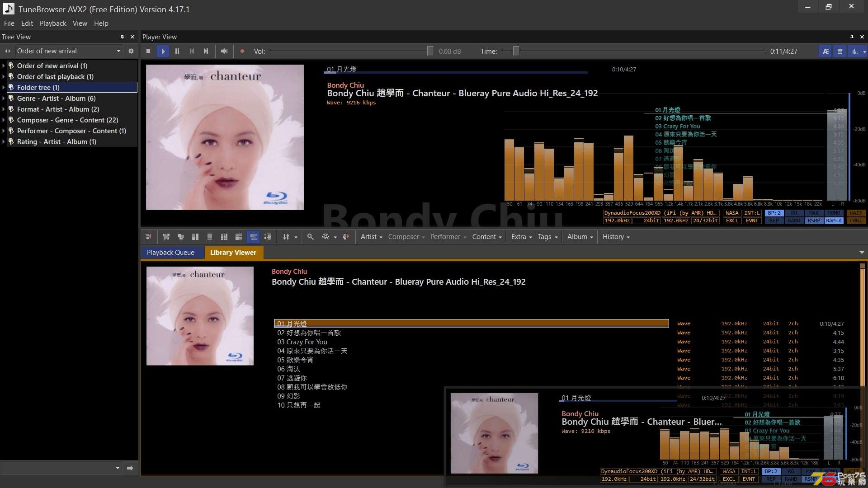Open the History dropdown

coord(616,237)
